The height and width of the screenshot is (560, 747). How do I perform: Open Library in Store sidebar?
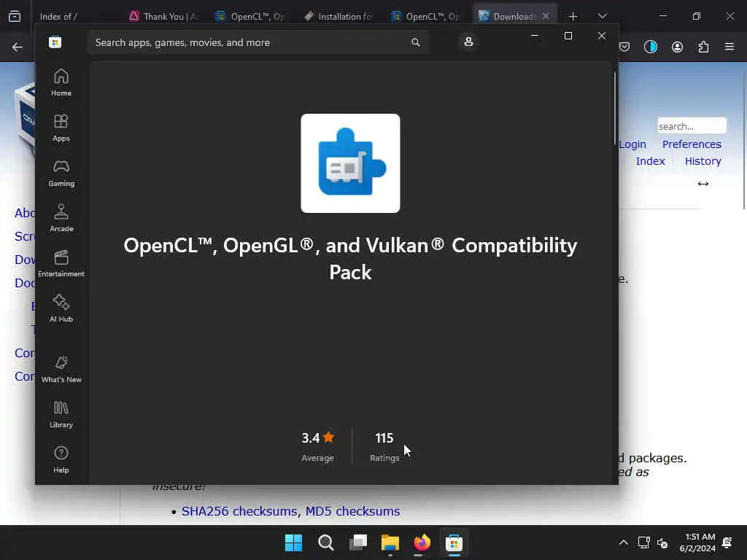tap(61, 415)
